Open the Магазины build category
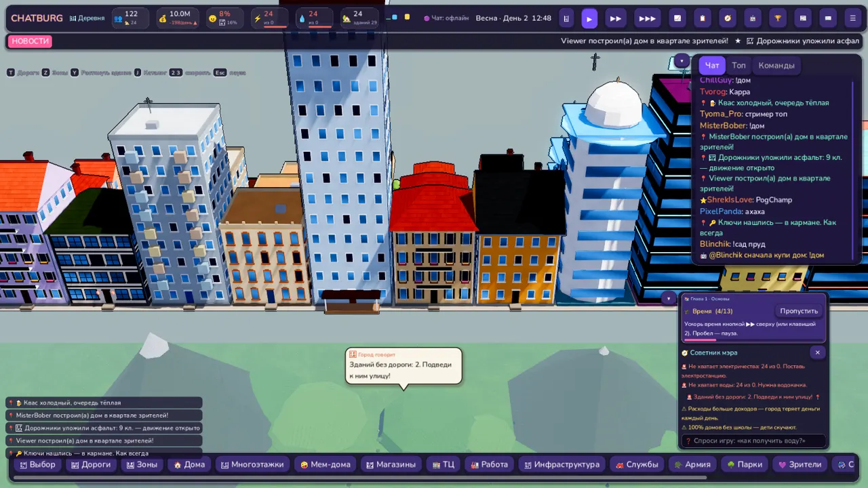Screen dimensions: 868x488 coord(391,465)
